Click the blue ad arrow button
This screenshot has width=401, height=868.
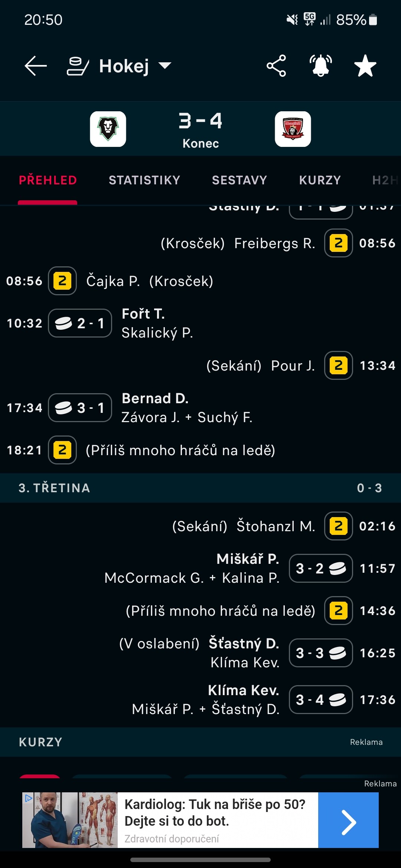coord(348,820)
